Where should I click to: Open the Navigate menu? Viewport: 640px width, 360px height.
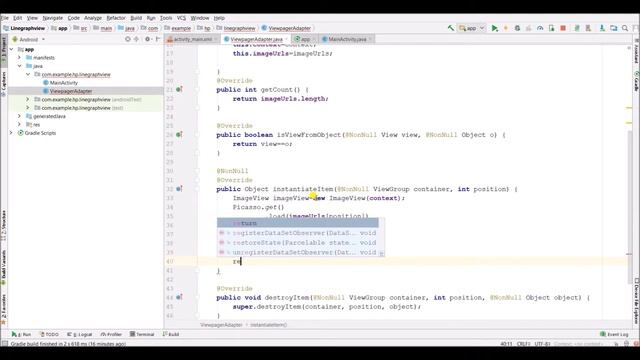[x=53, y=18]
